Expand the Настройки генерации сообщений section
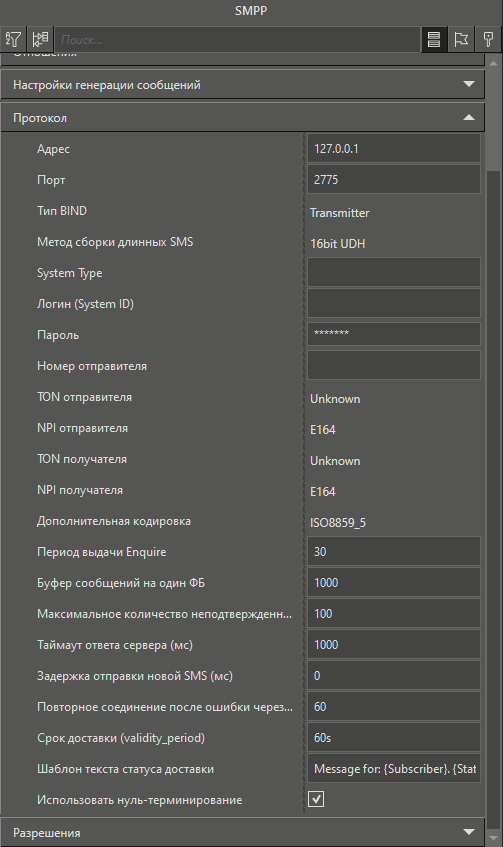503x847 pixels. coord(243,85)
